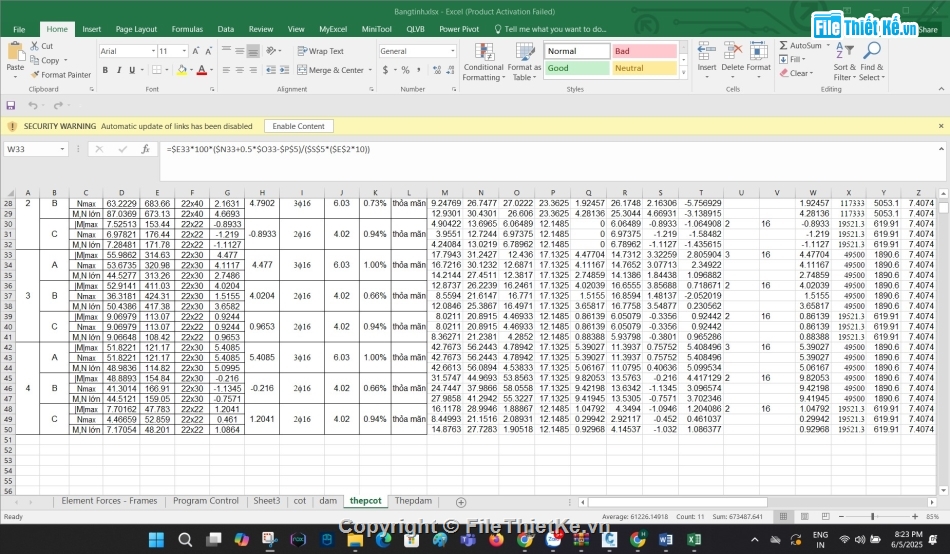The height and width of the screenshot is (554, 950).
Task: Click Decrease Indent icon
Action: point(271,70)
